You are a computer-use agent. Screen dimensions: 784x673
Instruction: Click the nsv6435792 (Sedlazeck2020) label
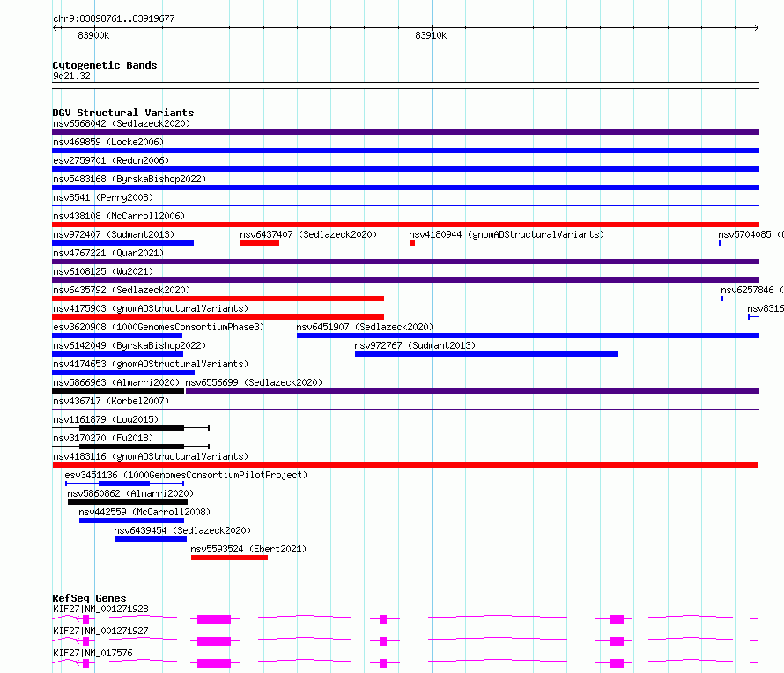[x=122, y=290]
